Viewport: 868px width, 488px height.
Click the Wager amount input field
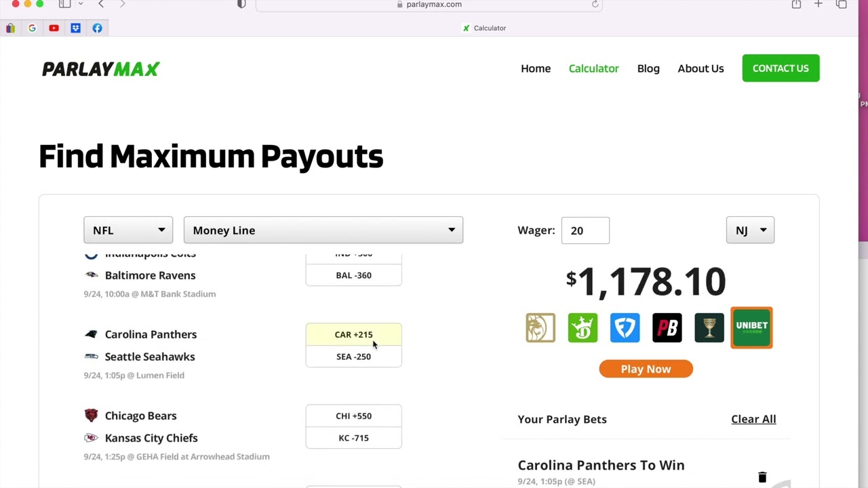click(x=585, y=230)
